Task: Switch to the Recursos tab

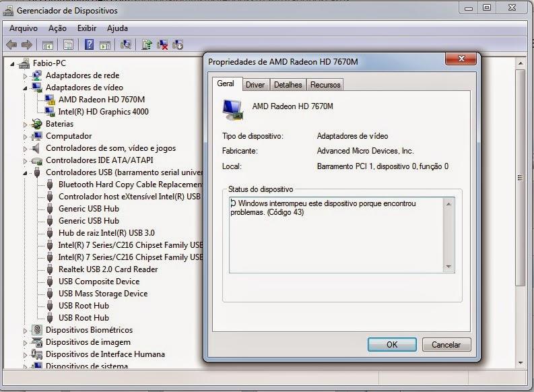Action: point(325,85)
